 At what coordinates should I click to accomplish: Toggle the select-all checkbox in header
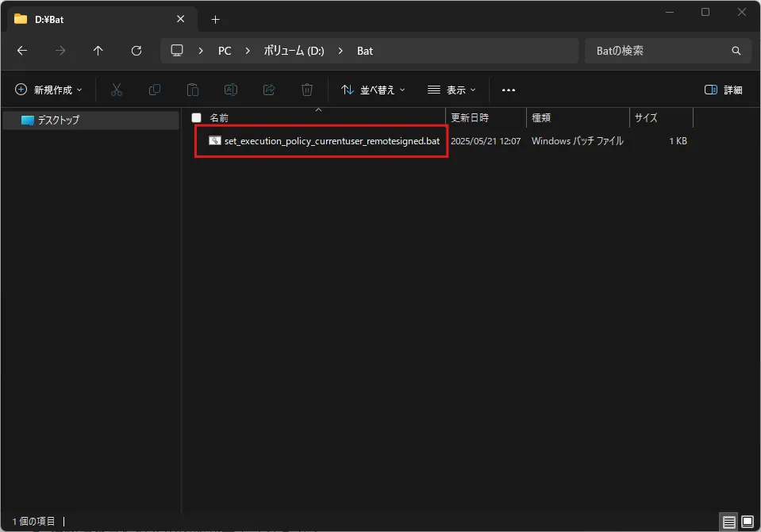(197, 117)
